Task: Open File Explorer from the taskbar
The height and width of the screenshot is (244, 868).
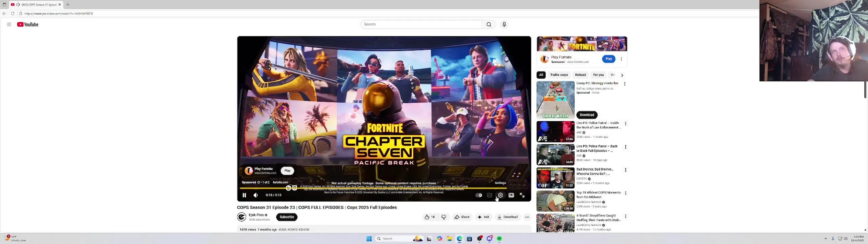Action: tap(449, 239)
